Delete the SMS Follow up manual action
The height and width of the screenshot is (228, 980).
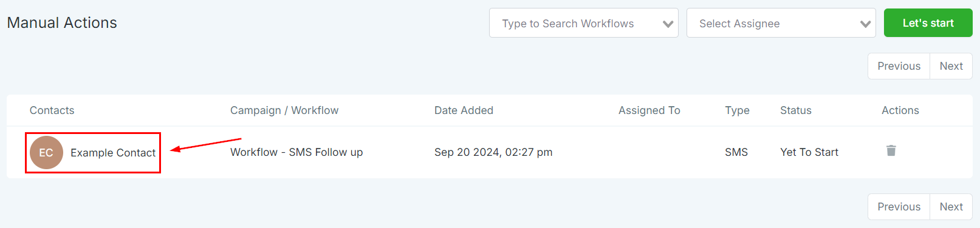(891, 150)
